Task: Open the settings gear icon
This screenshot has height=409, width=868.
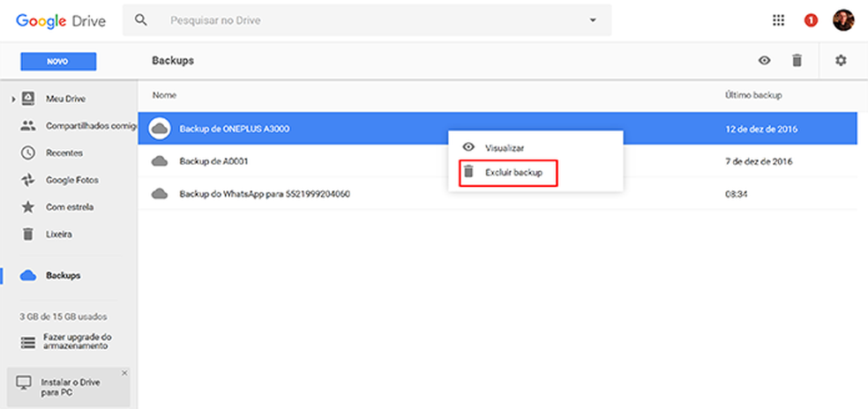Action: [x=841, y=61]
